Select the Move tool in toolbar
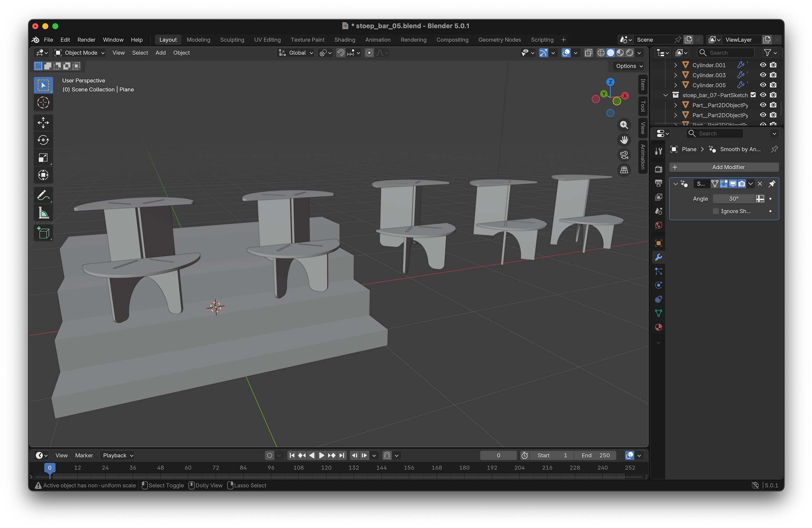812x528 pixels. 43,123
